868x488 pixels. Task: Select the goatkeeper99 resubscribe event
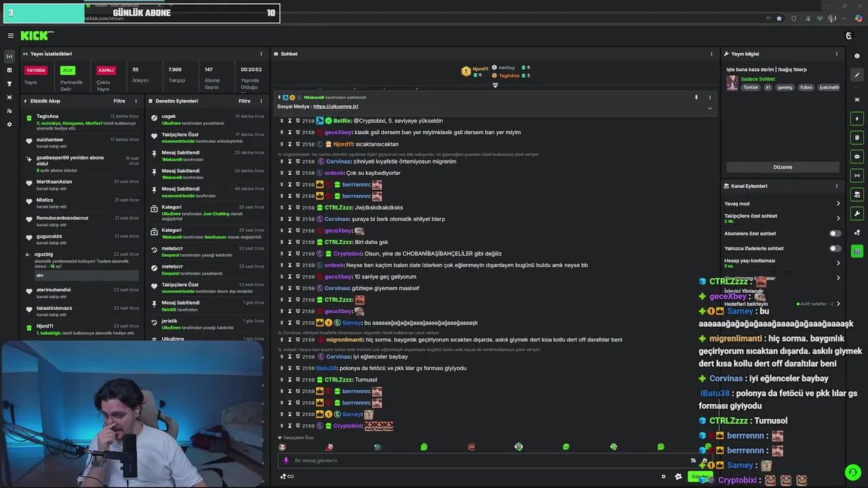(82, 163)
